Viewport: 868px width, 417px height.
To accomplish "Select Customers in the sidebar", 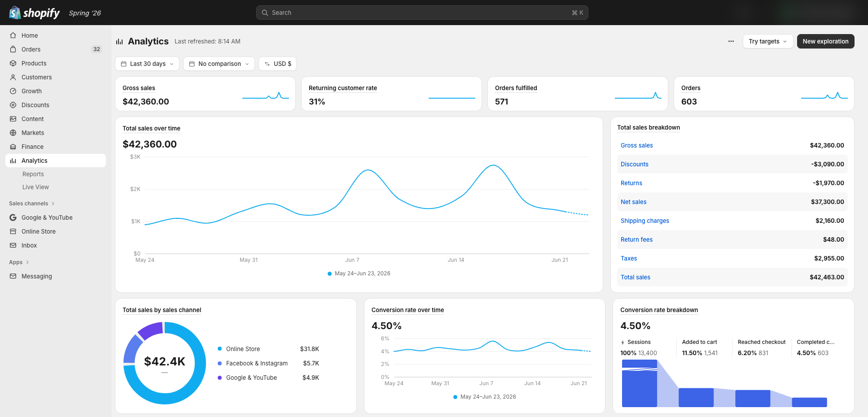I will [56, 77].
